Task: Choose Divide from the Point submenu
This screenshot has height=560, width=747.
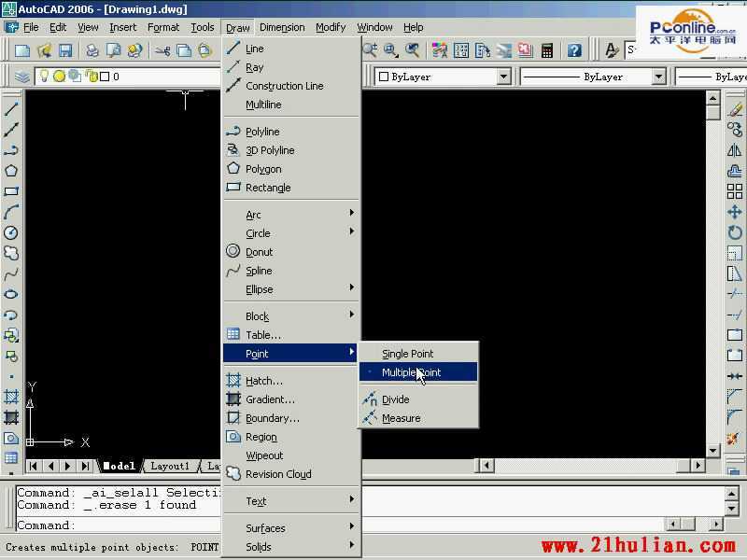Action: [418, 399]
